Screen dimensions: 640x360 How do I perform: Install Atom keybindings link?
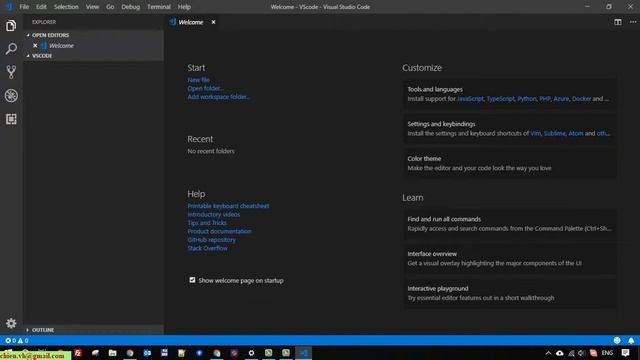pos(576,133)
